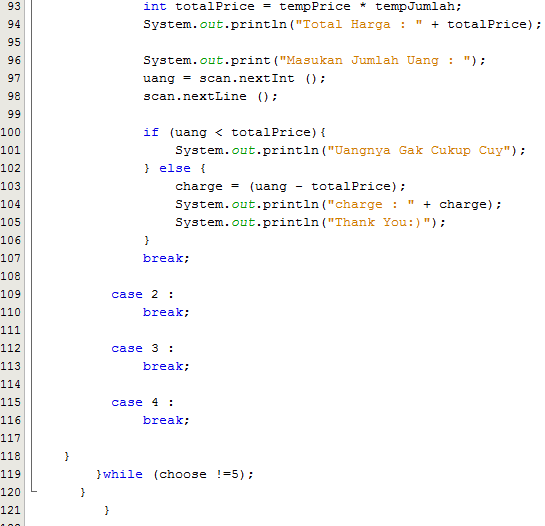Click the 'else' keyword on line 102
This screenshot has height=526, width=545.
click(175, 169)
